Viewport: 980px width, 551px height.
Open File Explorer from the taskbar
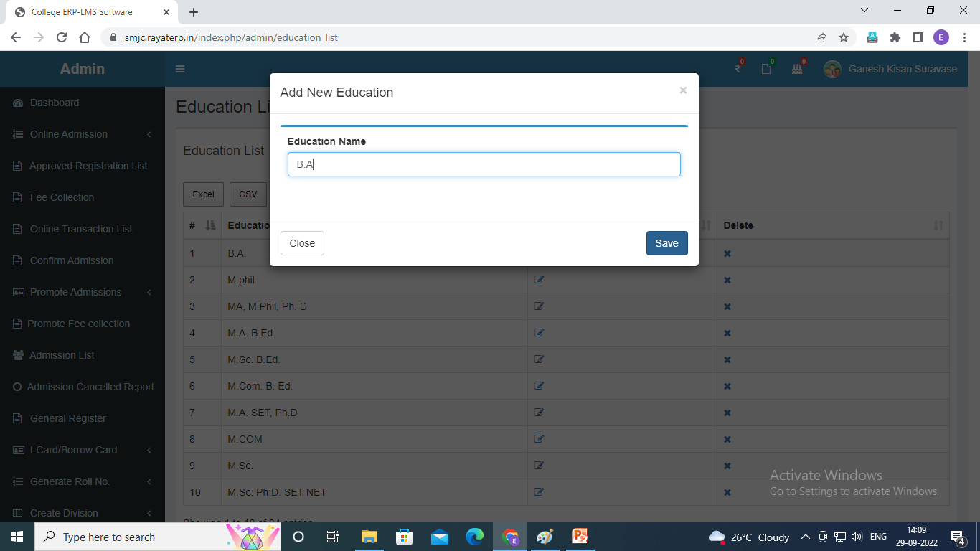(x=369, y=537)
